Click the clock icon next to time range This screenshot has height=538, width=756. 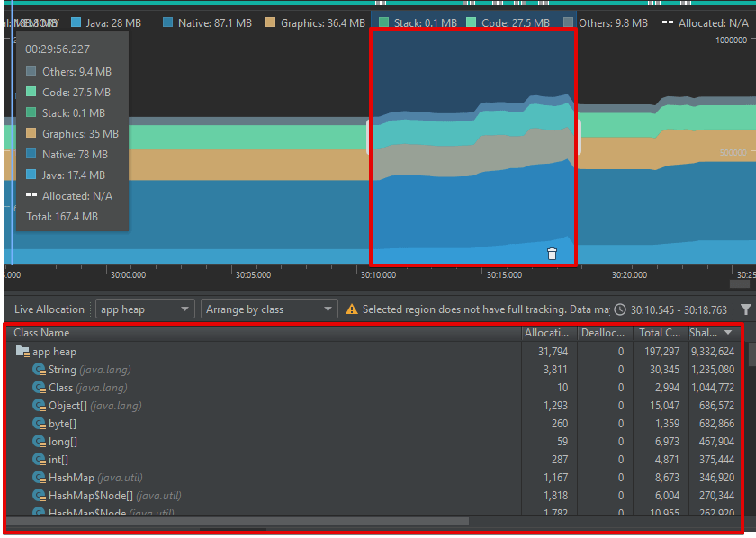pos(619,309)
